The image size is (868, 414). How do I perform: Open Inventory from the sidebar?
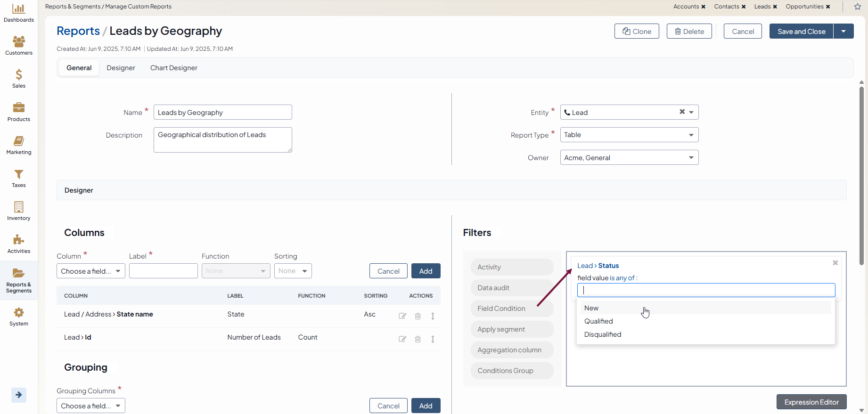(x=19, y=211)
